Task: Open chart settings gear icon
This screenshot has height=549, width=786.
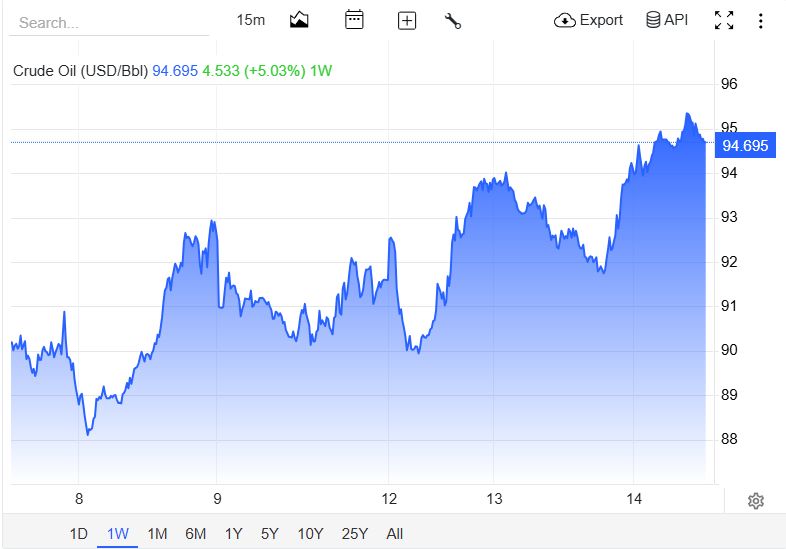Action: 755,500
